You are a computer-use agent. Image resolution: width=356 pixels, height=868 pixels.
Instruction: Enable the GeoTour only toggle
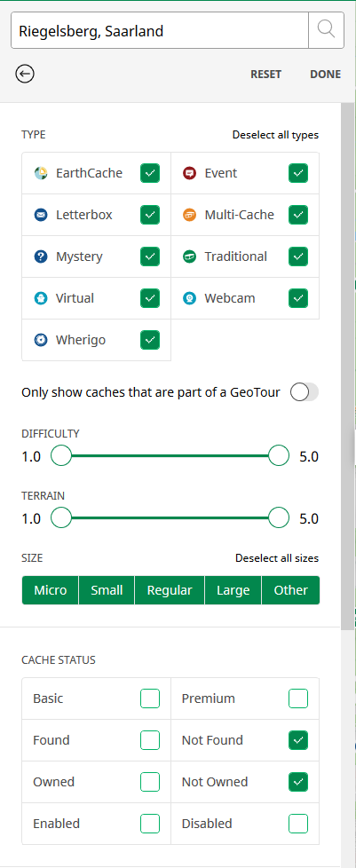(x=305, y=392)
